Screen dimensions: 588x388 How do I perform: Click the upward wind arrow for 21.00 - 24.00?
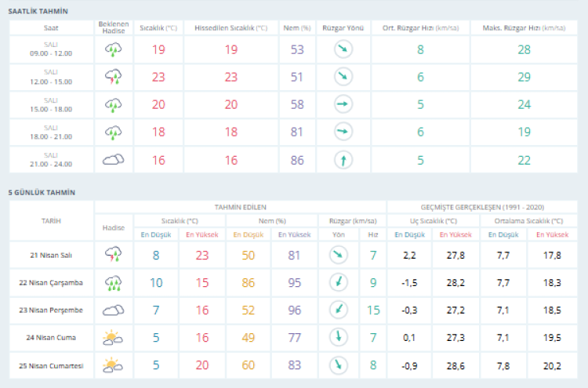pos(343,160)
